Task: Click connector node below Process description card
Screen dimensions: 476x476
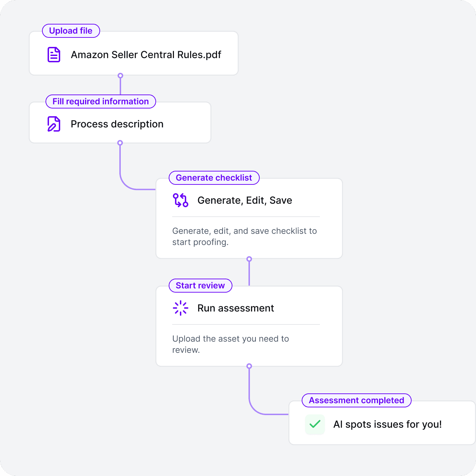Action: [x=120, y=143]
